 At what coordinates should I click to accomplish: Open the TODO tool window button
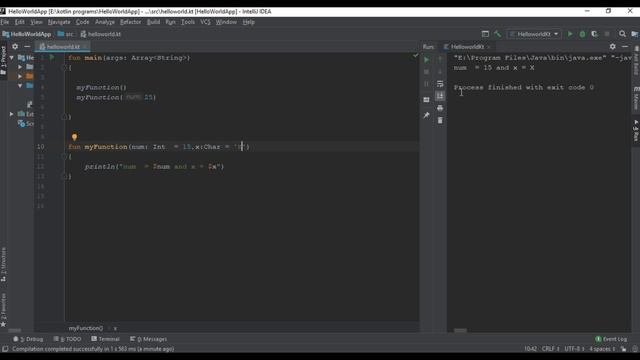(67, 339)
